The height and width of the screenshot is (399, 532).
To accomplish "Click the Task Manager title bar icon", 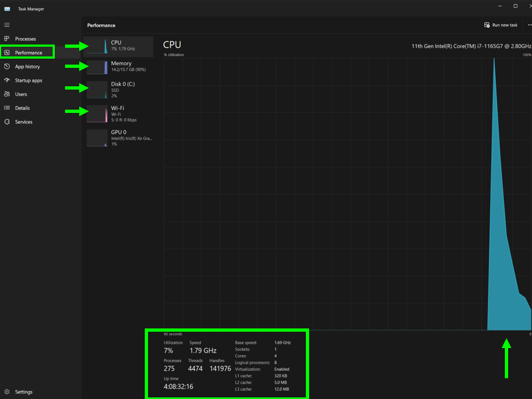I will tap(7, 9).
